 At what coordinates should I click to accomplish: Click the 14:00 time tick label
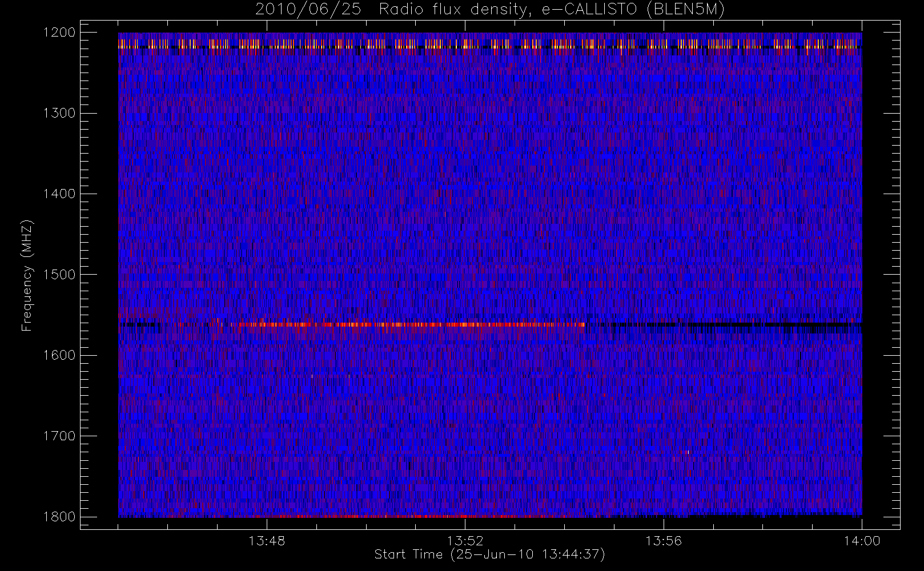click(x=862, y=541)
